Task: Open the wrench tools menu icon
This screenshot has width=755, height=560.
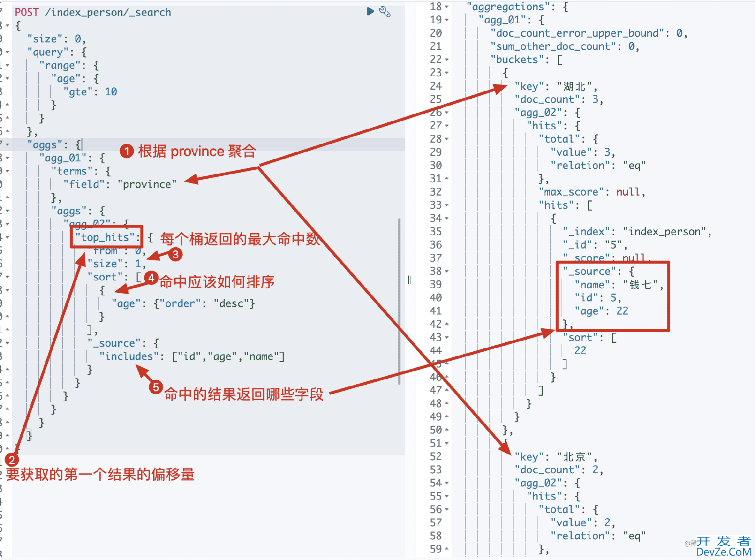Action: [x=385, y=12]
